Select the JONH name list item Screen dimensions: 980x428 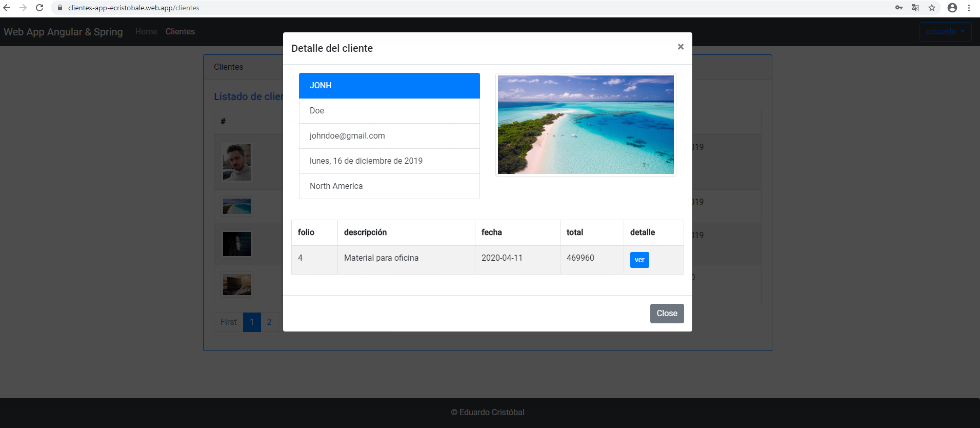389,86
